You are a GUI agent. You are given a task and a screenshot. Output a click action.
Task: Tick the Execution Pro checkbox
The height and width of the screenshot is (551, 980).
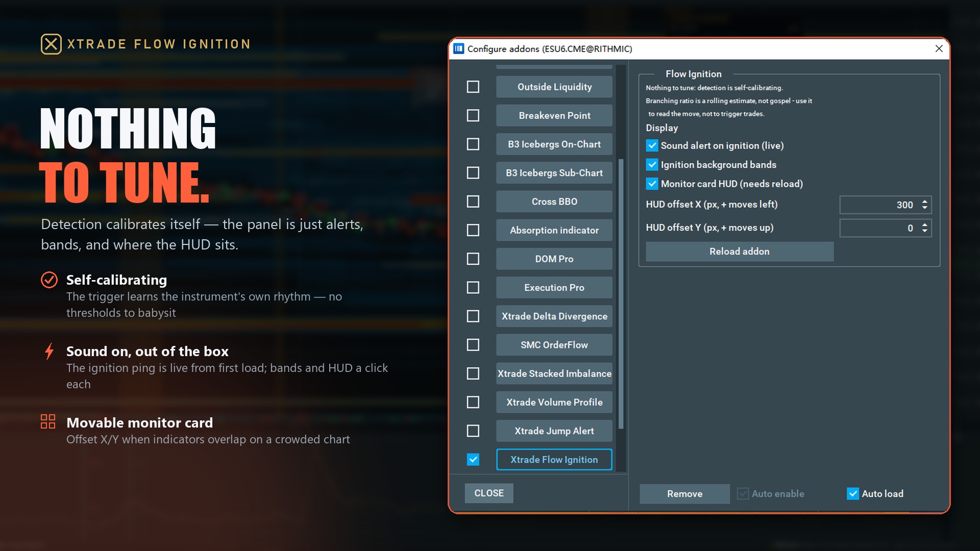pyautogui.click(x=473, y=287)
